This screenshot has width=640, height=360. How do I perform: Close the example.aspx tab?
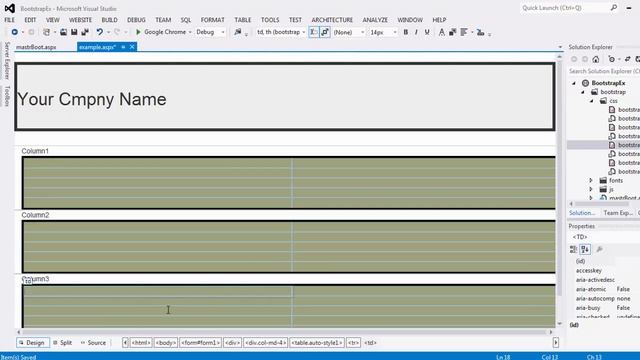coord(132,47)
